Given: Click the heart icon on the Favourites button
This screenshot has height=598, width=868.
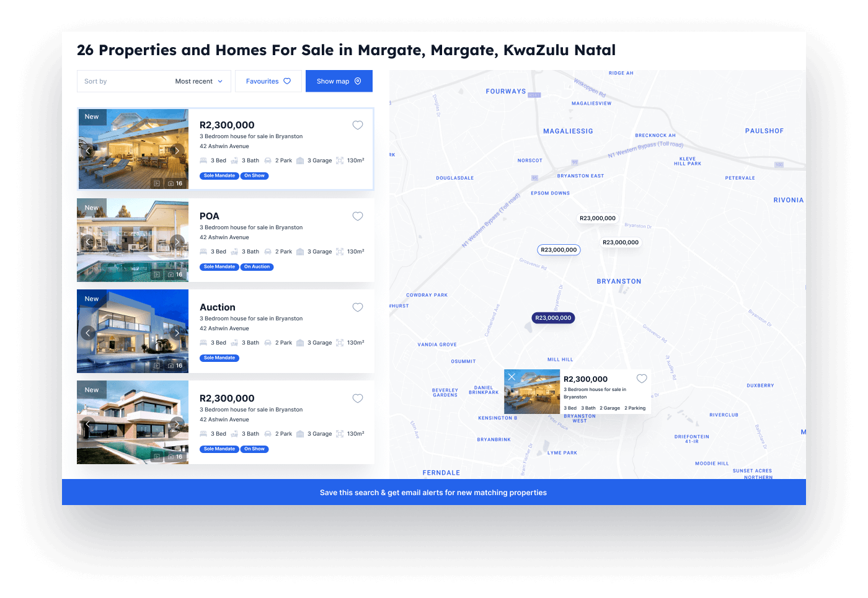Looking at the screenshot, I should coord(286,81).
